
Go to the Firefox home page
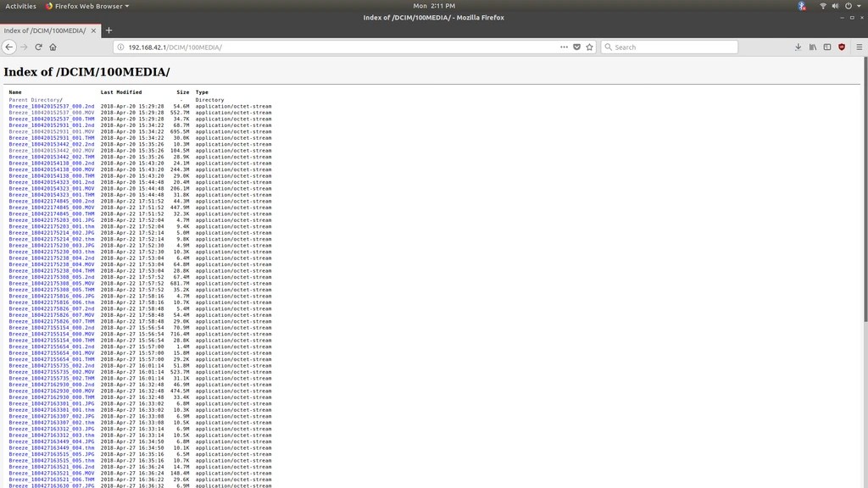tap(53, 47)
